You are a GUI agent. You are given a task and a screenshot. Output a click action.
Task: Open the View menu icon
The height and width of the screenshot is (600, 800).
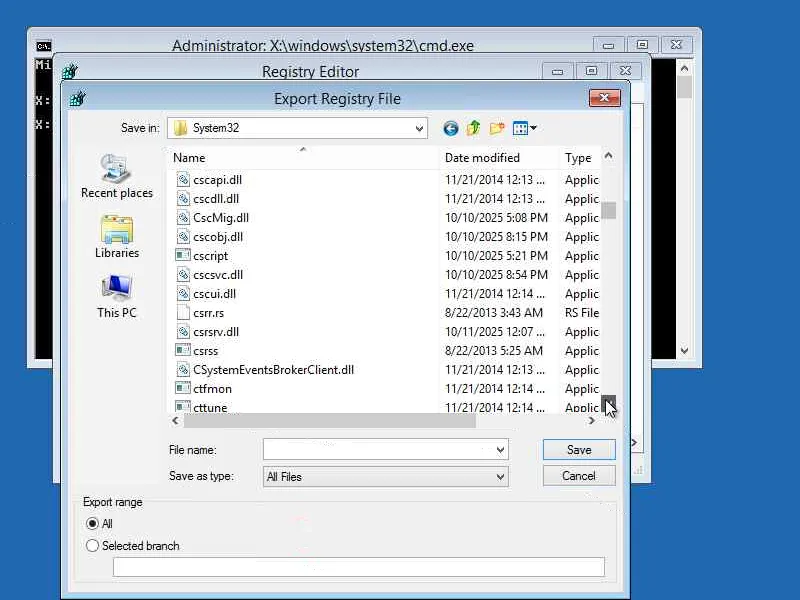524,128
